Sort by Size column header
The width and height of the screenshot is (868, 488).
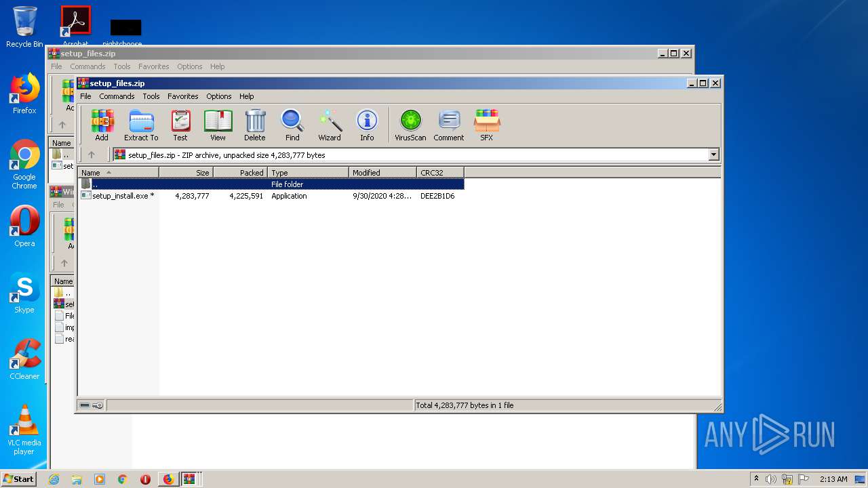click(186, 173)
